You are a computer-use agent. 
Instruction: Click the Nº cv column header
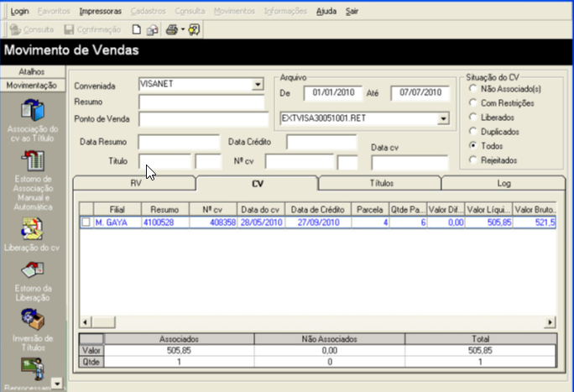click(213, 209)
